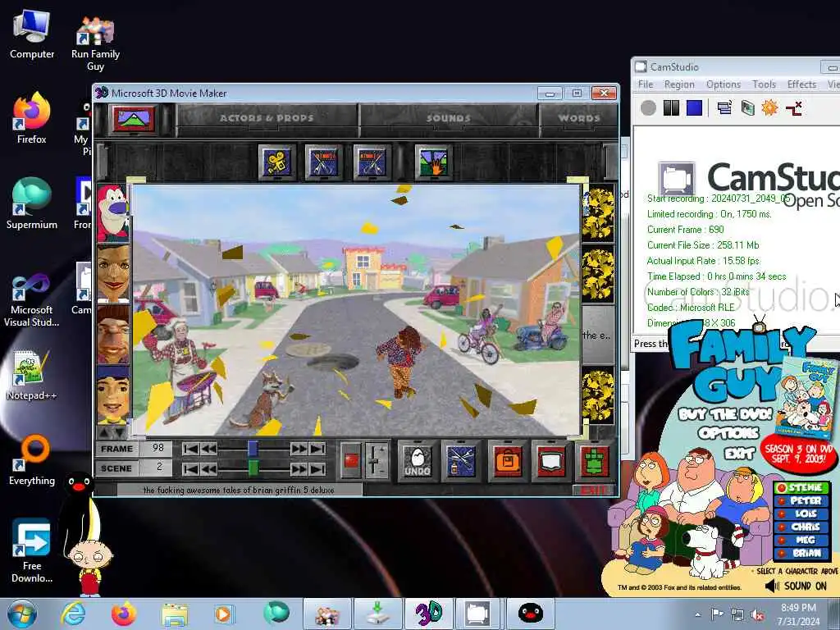
Task: Click the Pingu icon in the taskbar
Action: [x=529, y=614]
